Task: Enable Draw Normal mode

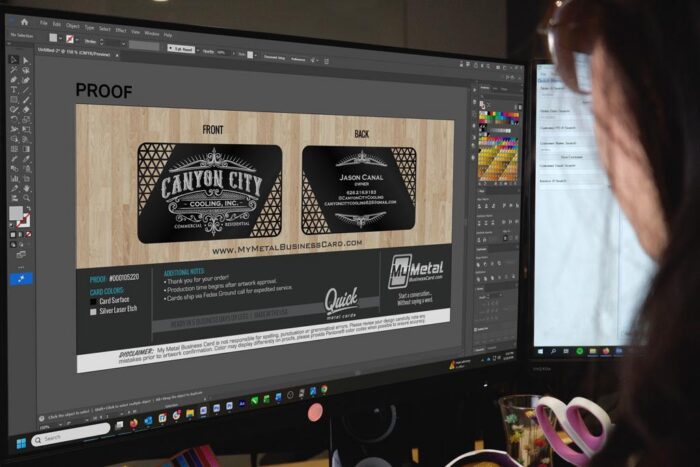Action: click(13, 244)
